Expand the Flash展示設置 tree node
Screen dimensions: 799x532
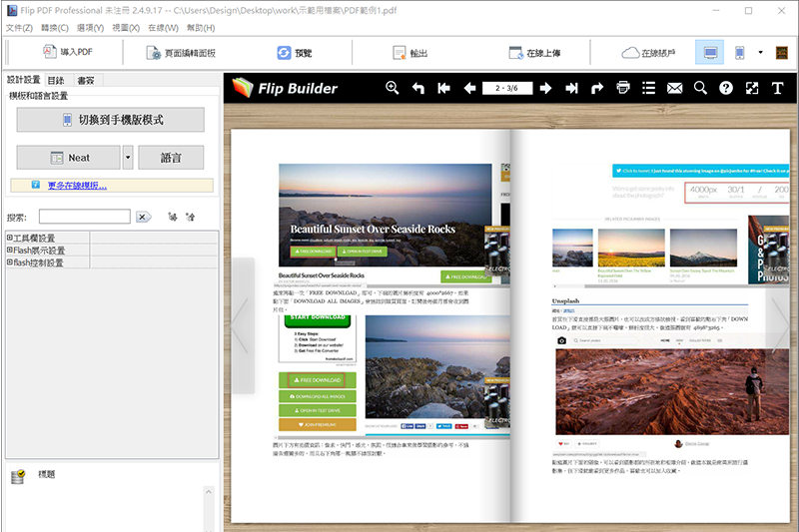[x=9, y=250]
